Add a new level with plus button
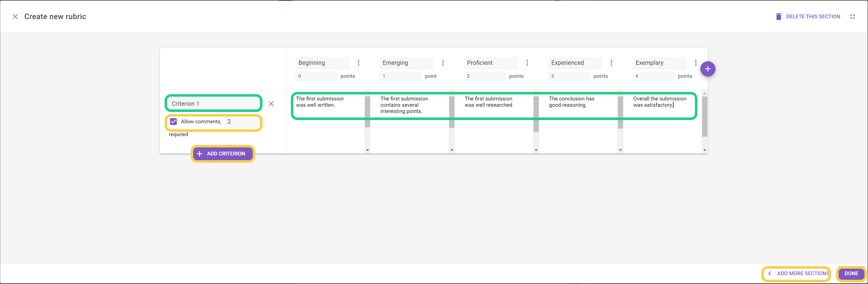This screenshot has height=284, width=868. [x=708, y=69]
